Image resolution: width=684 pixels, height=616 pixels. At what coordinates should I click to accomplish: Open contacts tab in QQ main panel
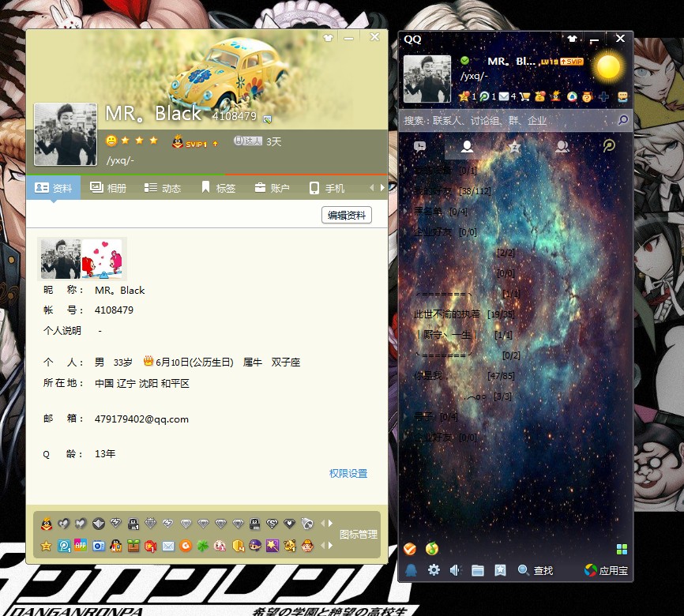point(468,146)
